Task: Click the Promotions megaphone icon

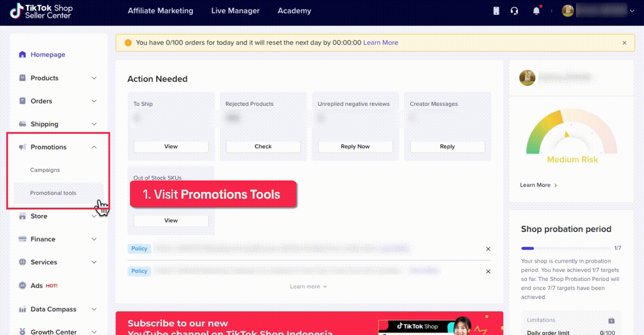Action: pyautogui.click(x=22, y=147)
